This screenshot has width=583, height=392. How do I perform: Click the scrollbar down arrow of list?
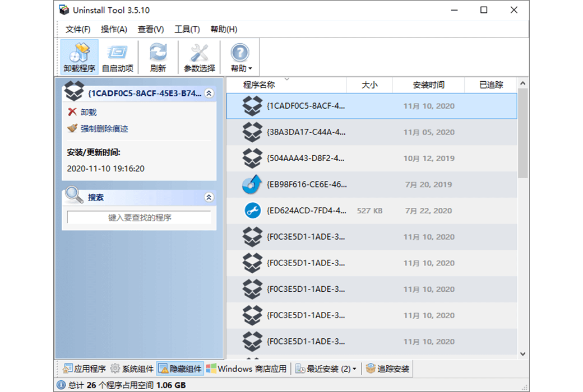point(523,354)
